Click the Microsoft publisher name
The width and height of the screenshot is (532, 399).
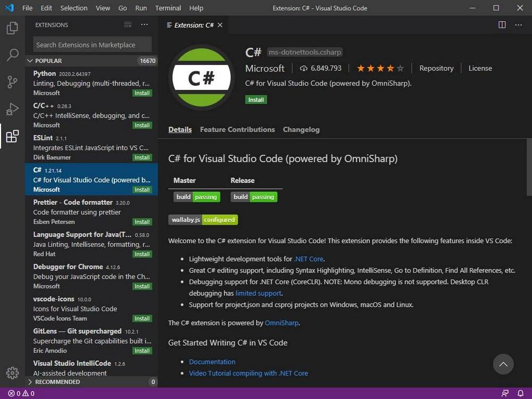coord(264,68)
